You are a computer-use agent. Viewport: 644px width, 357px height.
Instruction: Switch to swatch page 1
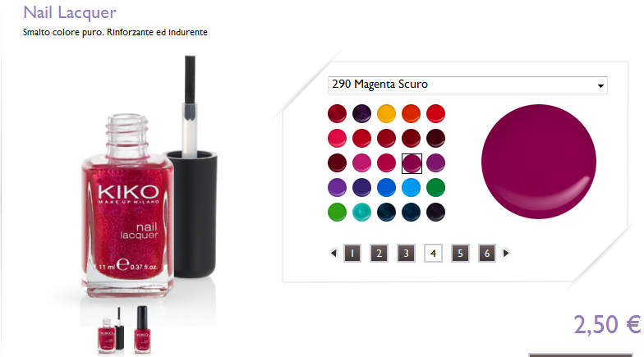tap(352, 253)
